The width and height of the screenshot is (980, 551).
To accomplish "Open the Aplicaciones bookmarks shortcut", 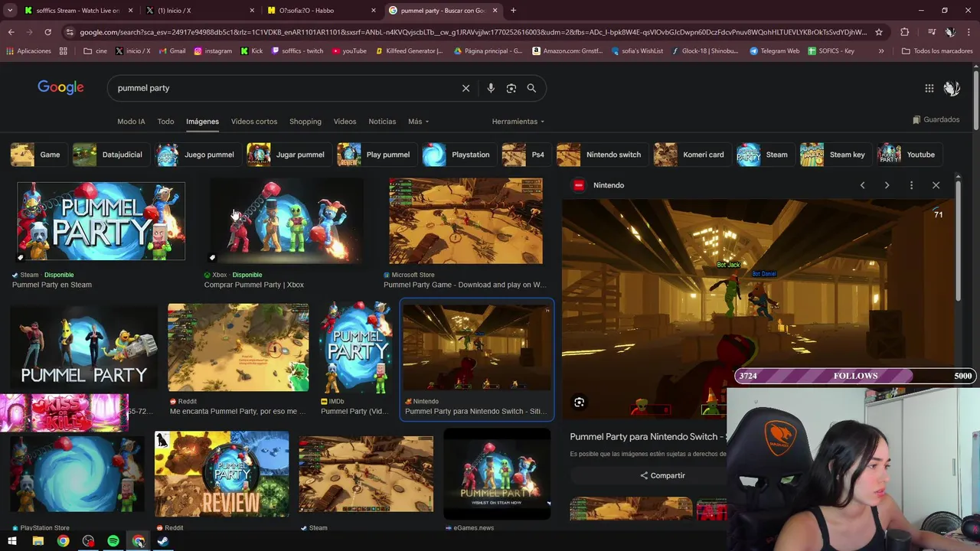I will [x=29, y=51].
